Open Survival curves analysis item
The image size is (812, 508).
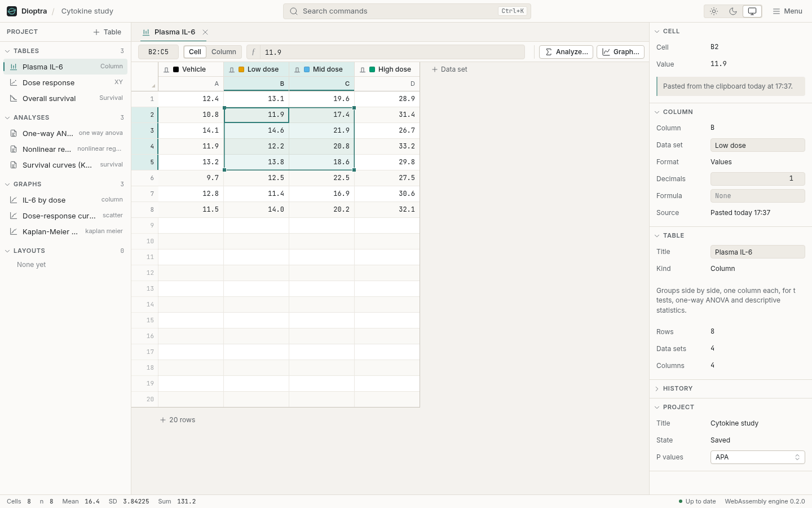coord(67,165)
